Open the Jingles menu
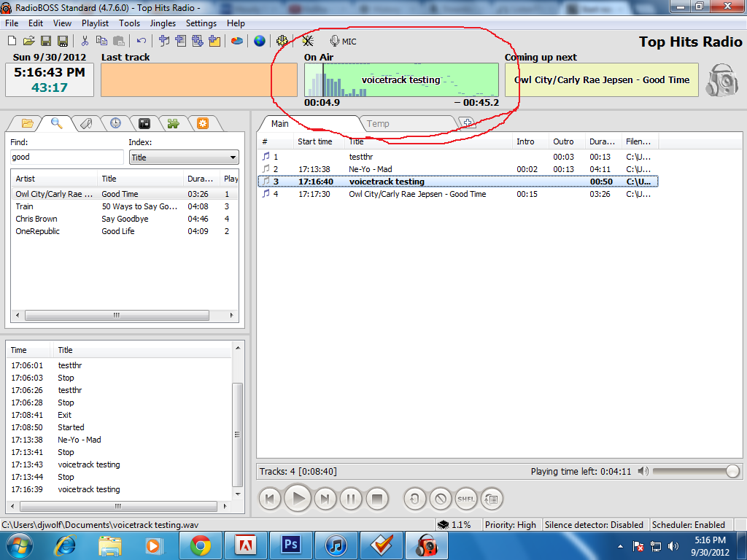The height and width of the screenshot is (560, 747). tap(163, 23)
